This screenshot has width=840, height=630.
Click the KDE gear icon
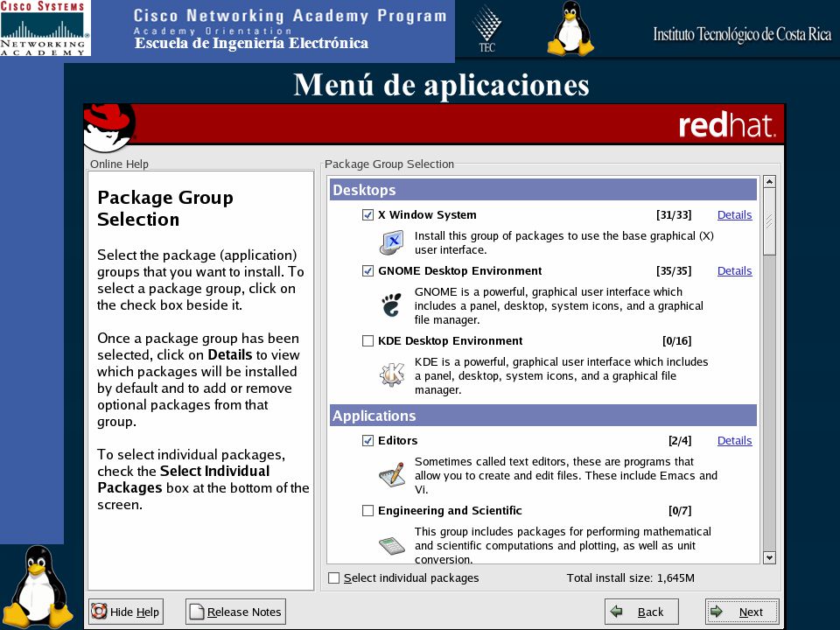392,375
